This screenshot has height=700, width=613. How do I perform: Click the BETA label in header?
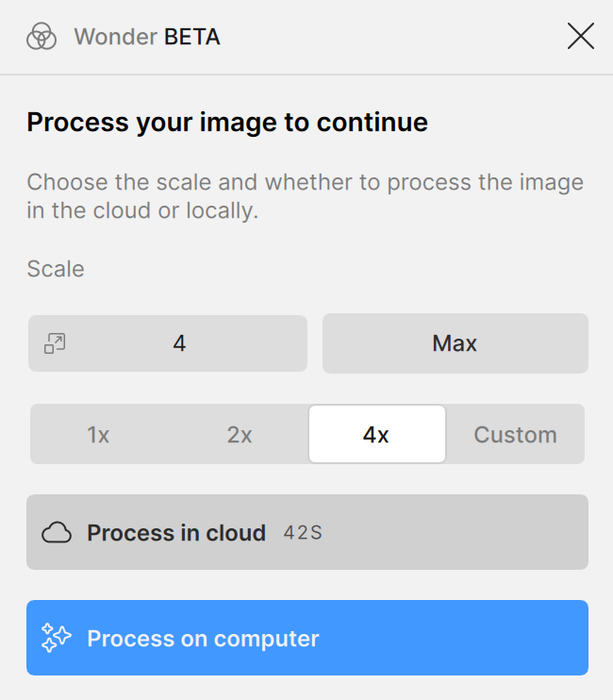coord(192,38)
